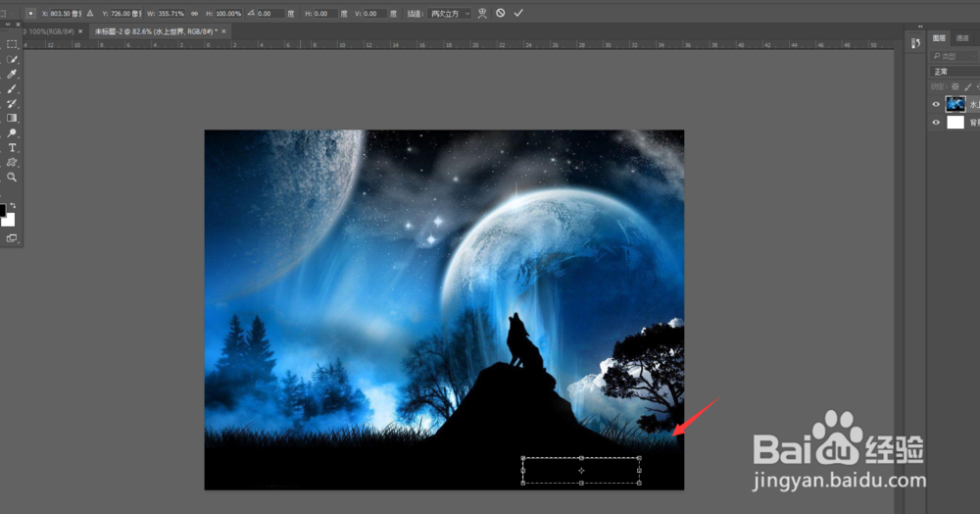Click the lock image pixels brush icon
Image resolution: width=980 pixels, height=514 pixels.
(968, 87)
